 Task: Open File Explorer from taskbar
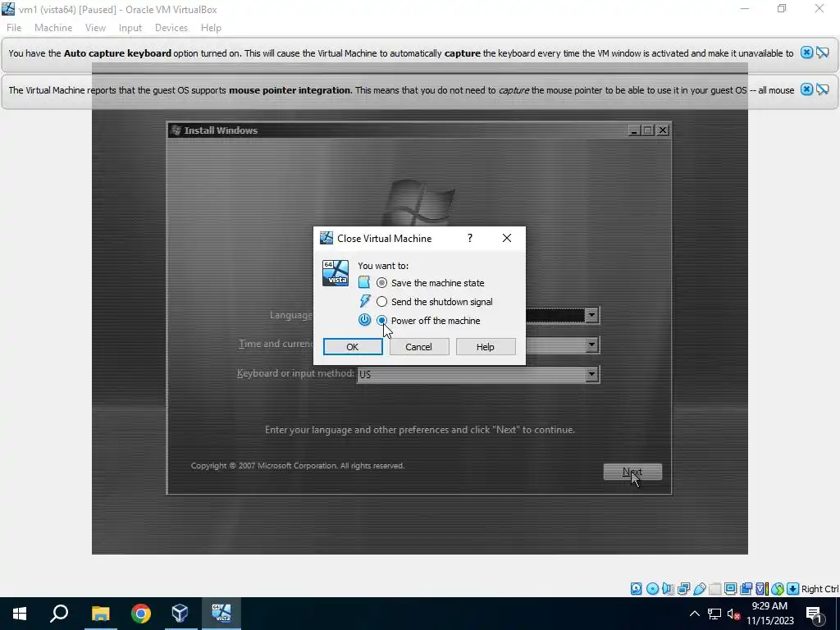(x=100, y=614)
